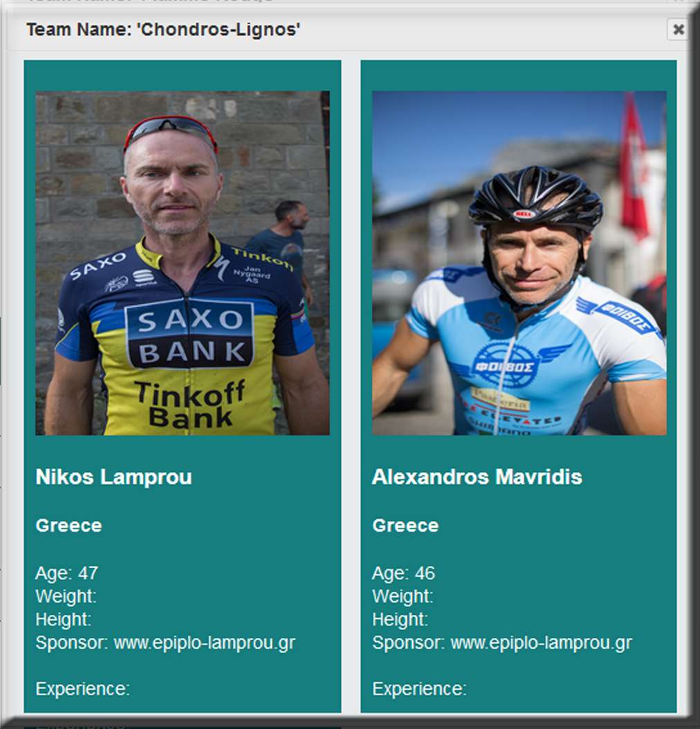
Task: Click the Team Name 'Chondros-Lignos' title
Action: 163,30
